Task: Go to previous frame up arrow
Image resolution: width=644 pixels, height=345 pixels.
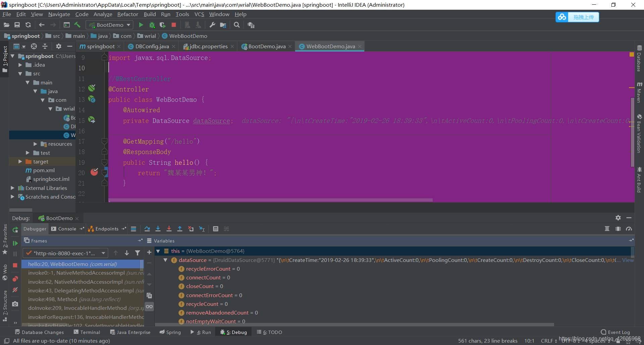Action: [x=116, y=253]
